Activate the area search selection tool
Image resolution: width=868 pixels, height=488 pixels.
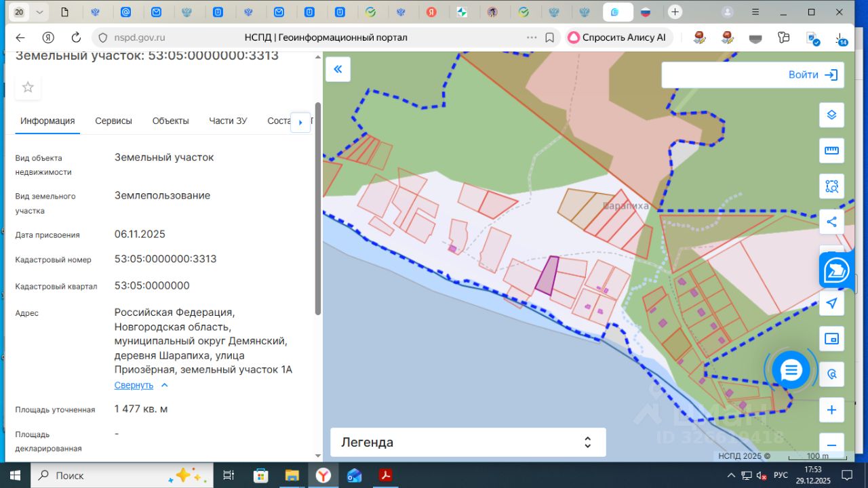pyautogui.click(x=831, y=186)
